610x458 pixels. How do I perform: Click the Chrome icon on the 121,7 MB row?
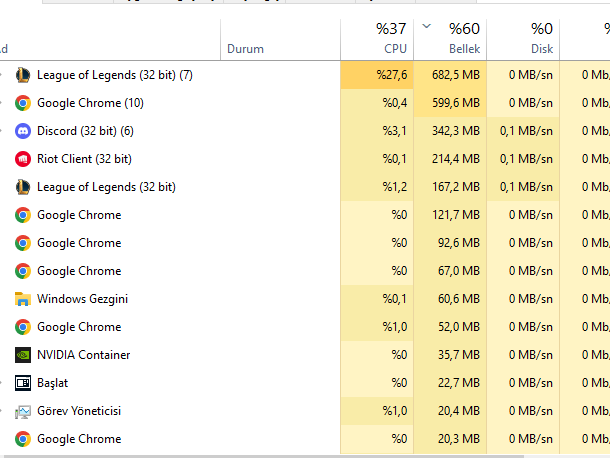click(23, 215)
